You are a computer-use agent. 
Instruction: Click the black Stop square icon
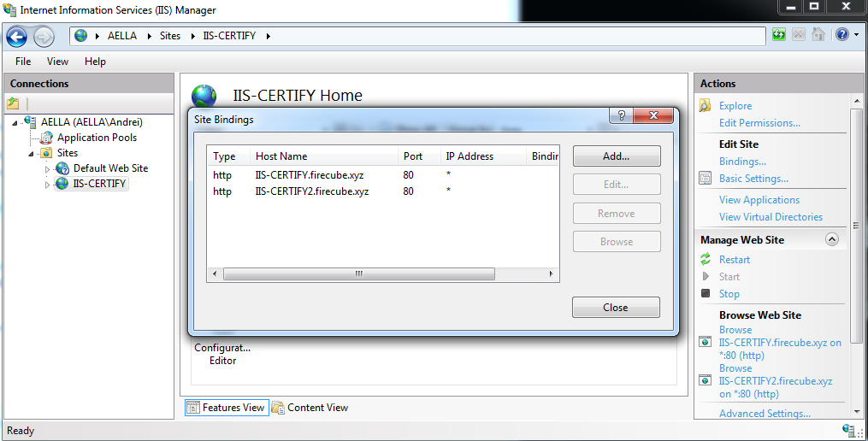(706, 293)
